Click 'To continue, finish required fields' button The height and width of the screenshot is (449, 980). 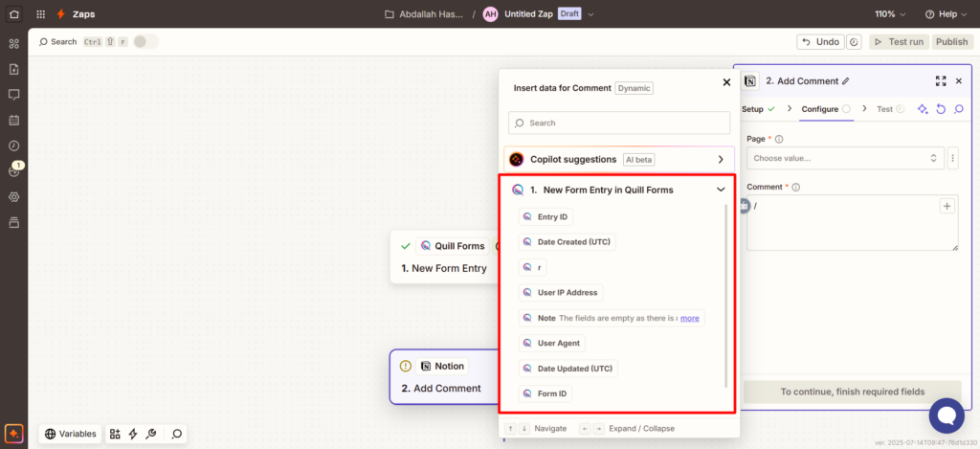(852, 393)
